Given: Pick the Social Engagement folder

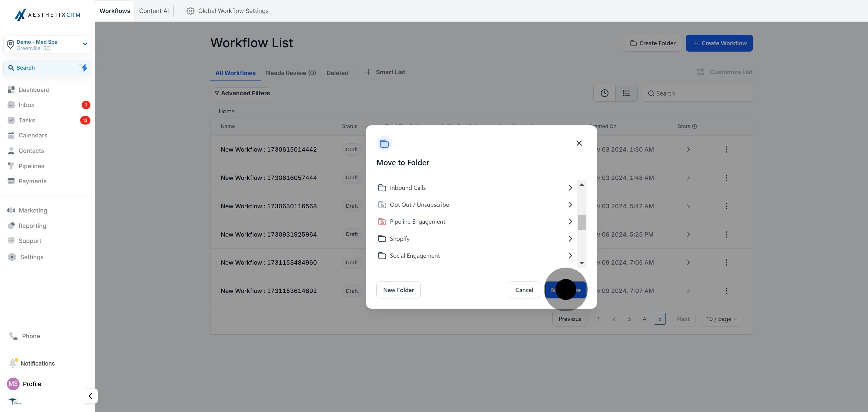Looking at the screenshot, I should [x=414, y=255].
